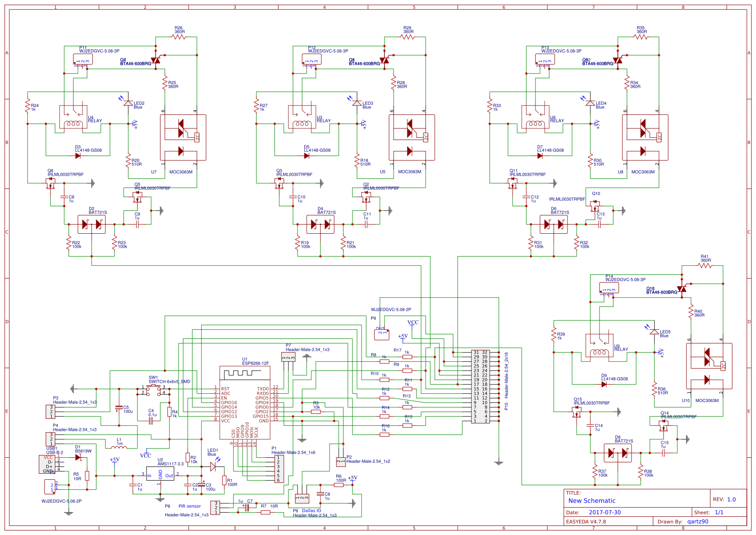
Task: Click the REV 1.0 field
Action: click(x=732, y=499)
